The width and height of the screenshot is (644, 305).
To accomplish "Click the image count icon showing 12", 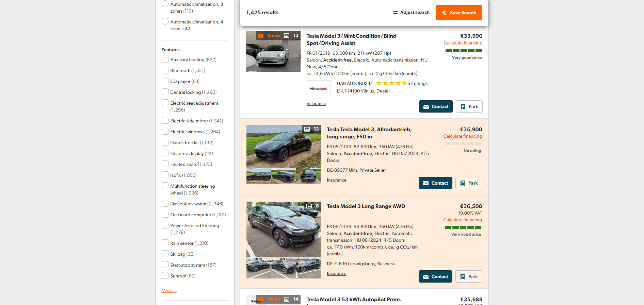I will click(x=287, y=35).
